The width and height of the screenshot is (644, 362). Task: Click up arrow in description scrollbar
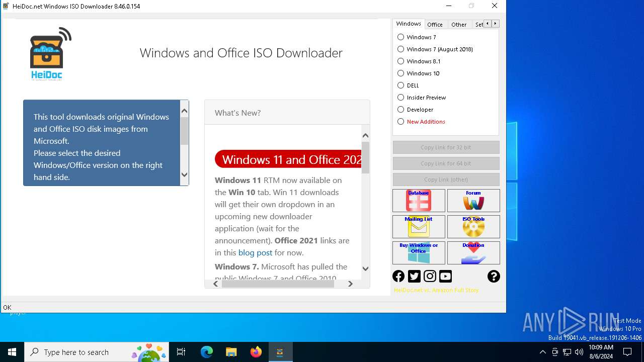click(184, 111)
